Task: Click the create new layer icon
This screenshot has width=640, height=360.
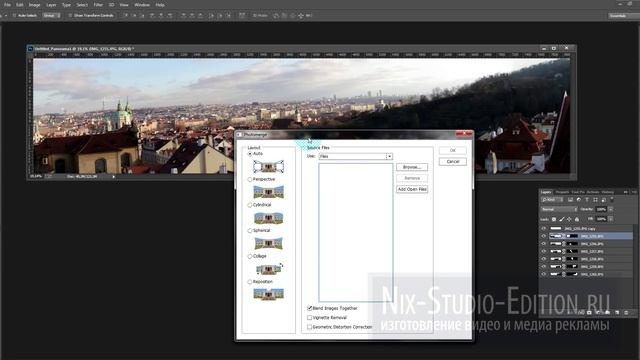Action: [x=617, y=313]
